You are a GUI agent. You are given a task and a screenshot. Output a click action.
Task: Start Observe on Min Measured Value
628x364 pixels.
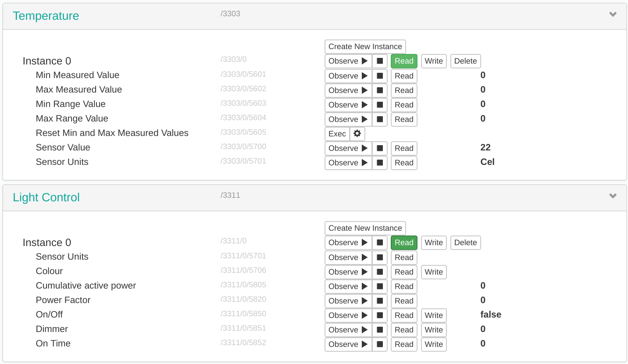(349, 76)
